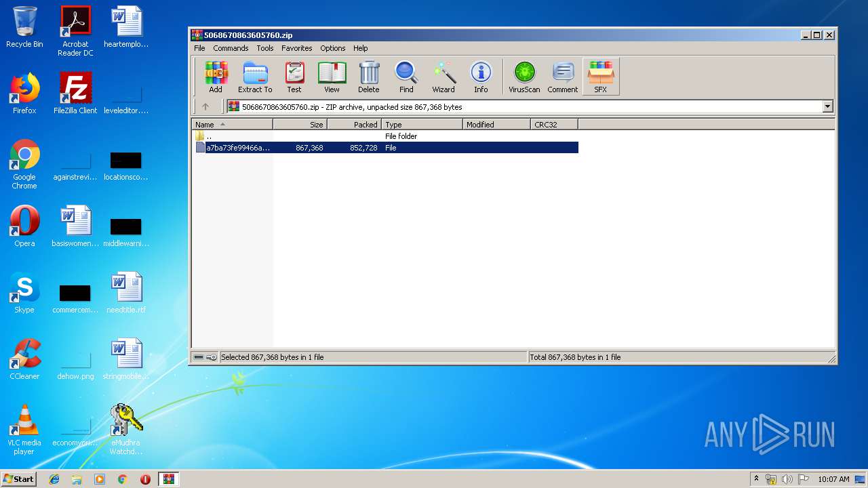Open the Recycle Bin desktop icon
868x488 pixels.
(24, 27)
